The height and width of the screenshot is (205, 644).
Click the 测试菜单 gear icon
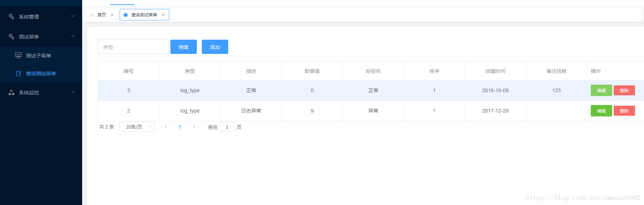click(11, 36)
